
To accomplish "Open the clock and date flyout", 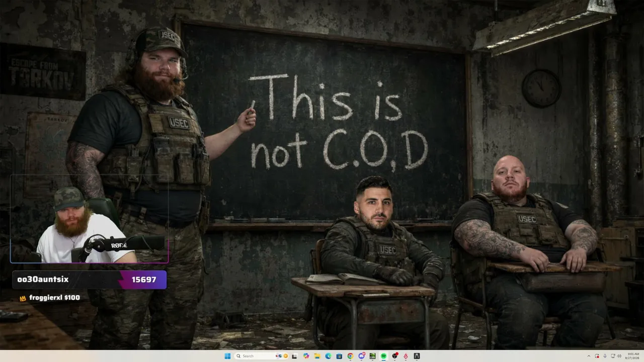I will (x=633, y=356).
